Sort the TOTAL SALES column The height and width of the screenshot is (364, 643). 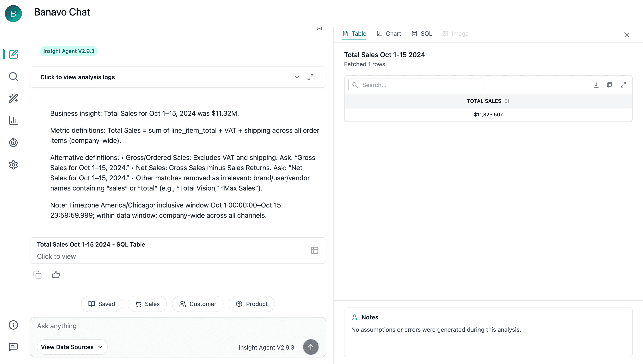point(507,101)
